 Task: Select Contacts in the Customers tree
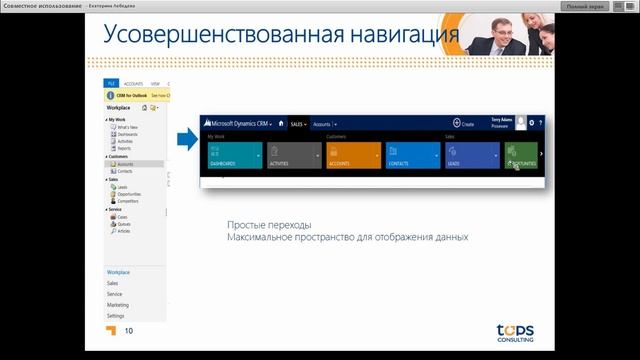point(122,171)
